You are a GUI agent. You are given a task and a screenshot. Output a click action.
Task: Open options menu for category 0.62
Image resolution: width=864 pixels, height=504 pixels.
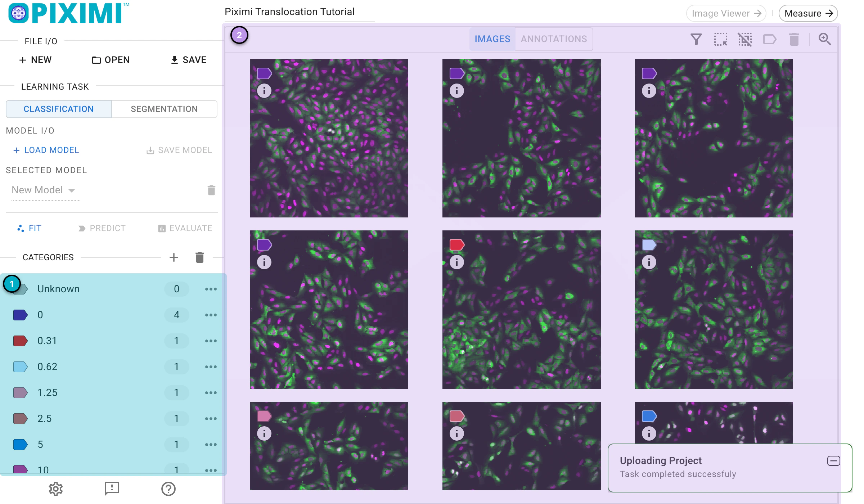click(211, 367)
